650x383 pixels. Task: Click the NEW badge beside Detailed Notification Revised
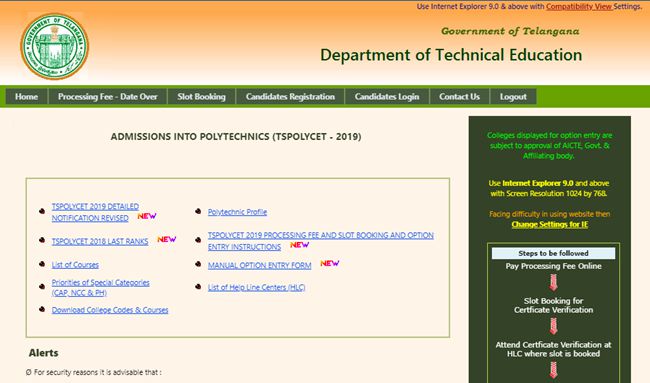tap(147, 216)
